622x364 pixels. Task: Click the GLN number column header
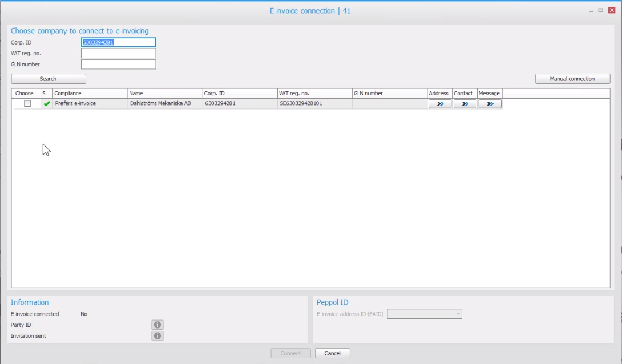(389, 94)
